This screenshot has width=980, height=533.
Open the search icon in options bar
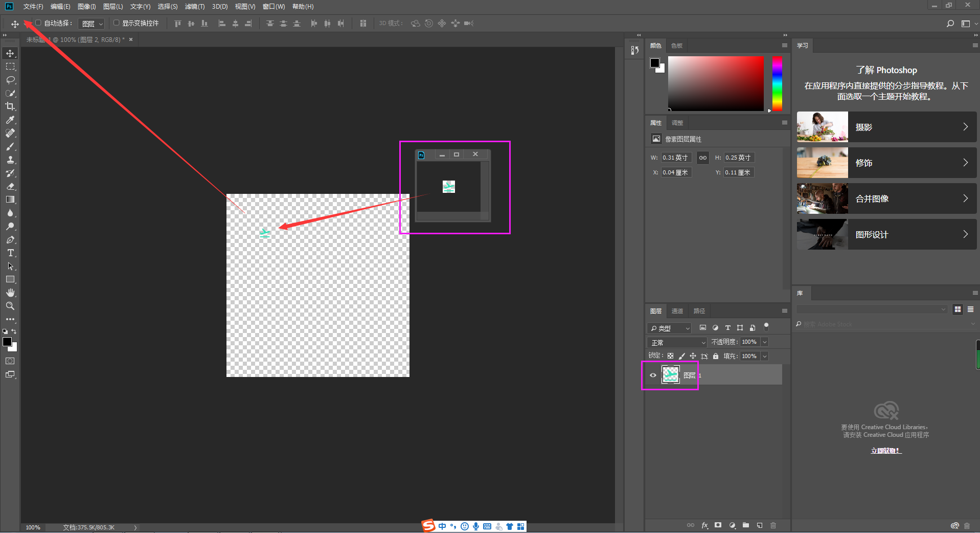(x=950, y=24)
